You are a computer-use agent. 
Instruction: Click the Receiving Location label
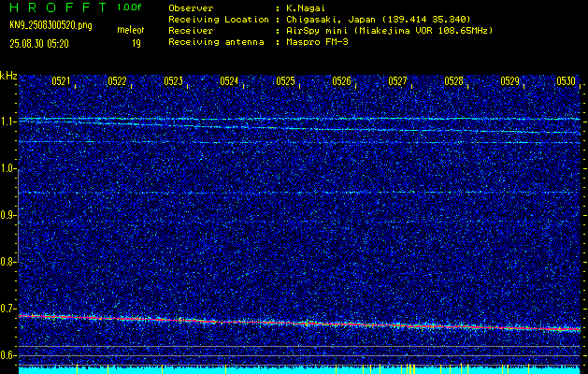[219, 20]
